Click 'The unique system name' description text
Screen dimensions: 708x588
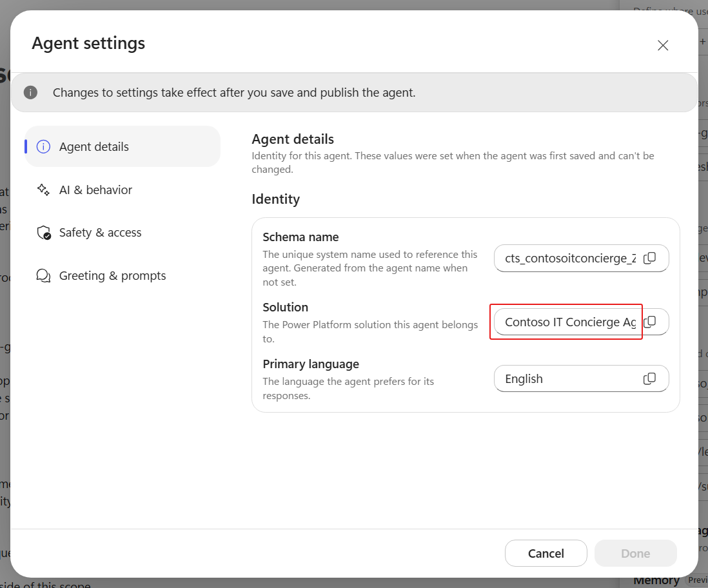370,268
